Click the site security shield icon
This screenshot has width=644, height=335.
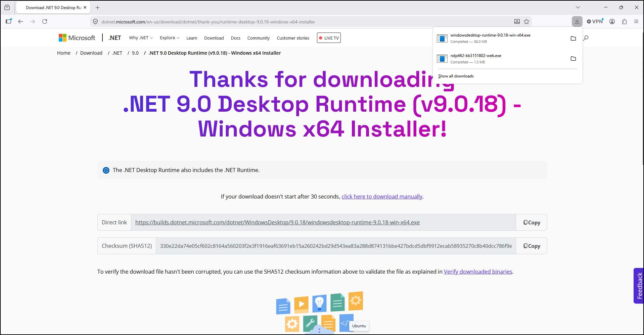click(x=95, y=22)
